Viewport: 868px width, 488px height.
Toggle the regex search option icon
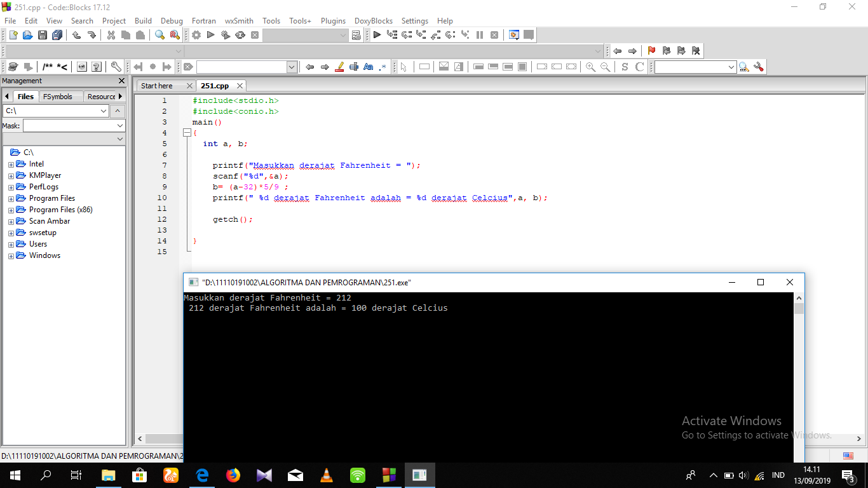pos(383,67)
